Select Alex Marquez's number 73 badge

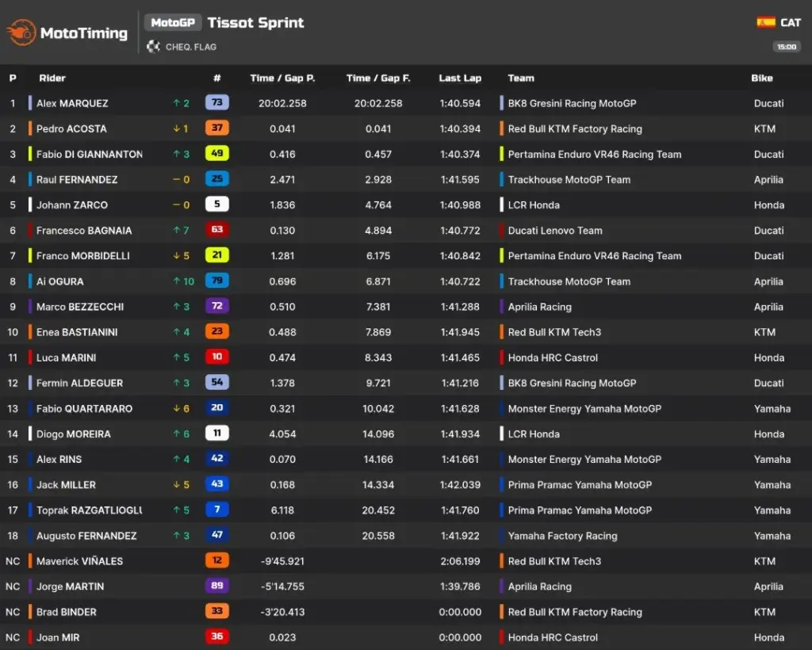(x=217, y=102)
